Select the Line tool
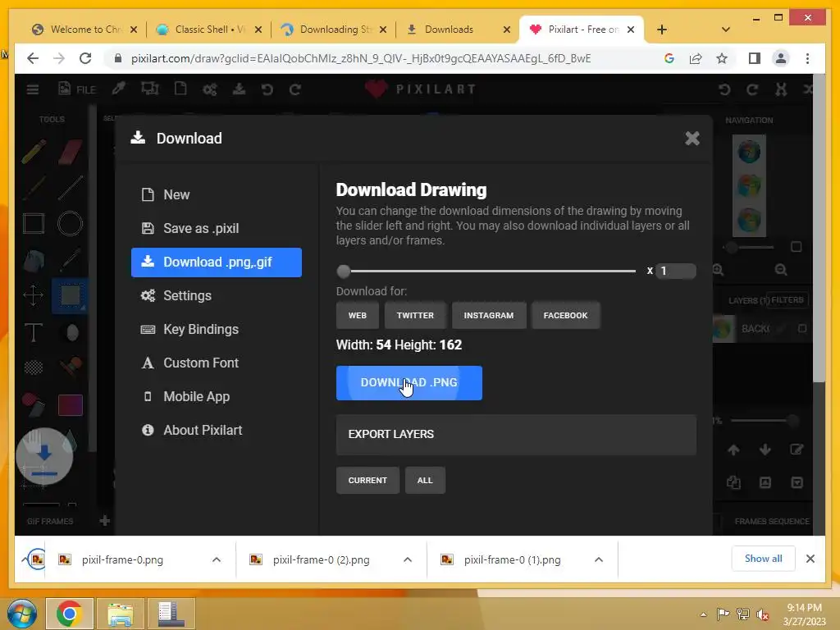The image size is (840, 630). click(x=71, y=188)
